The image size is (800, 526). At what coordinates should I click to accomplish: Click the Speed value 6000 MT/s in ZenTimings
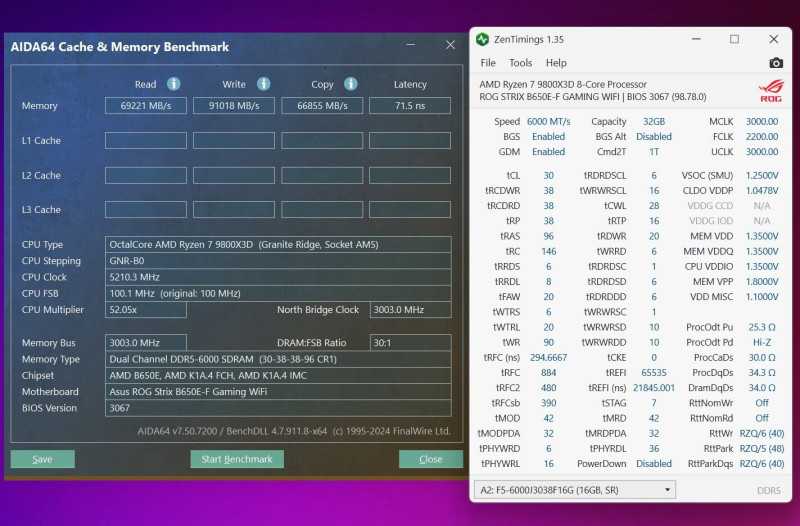tap(548, 121)
